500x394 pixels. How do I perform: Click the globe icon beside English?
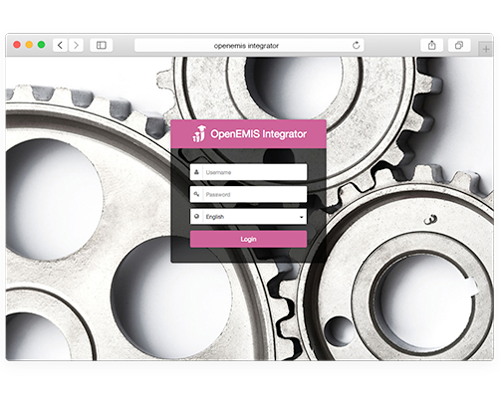click(197, 216)
